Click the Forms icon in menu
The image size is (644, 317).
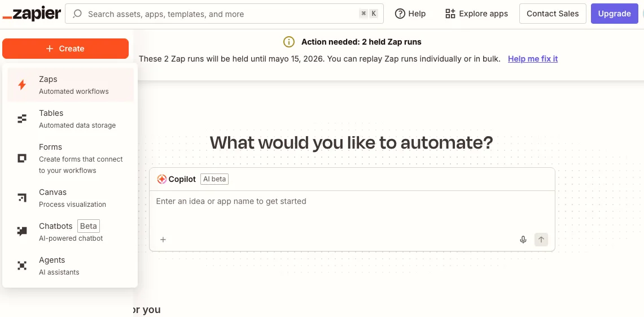[x=22, y=158]
